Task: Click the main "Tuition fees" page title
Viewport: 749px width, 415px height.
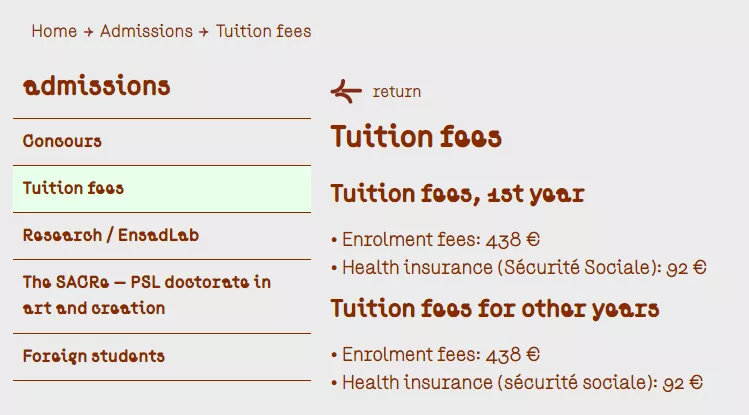Action: (x=415, y=136)
